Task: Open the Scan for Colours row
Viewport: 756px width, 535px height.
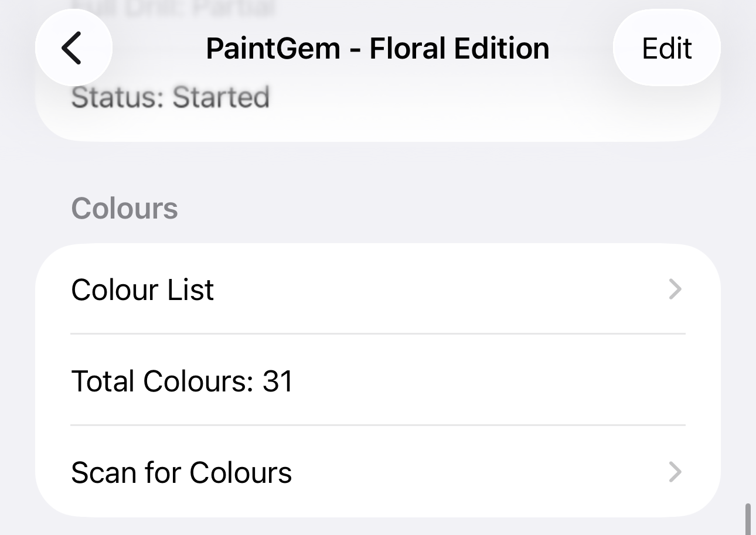Action: tap(377, 472)
